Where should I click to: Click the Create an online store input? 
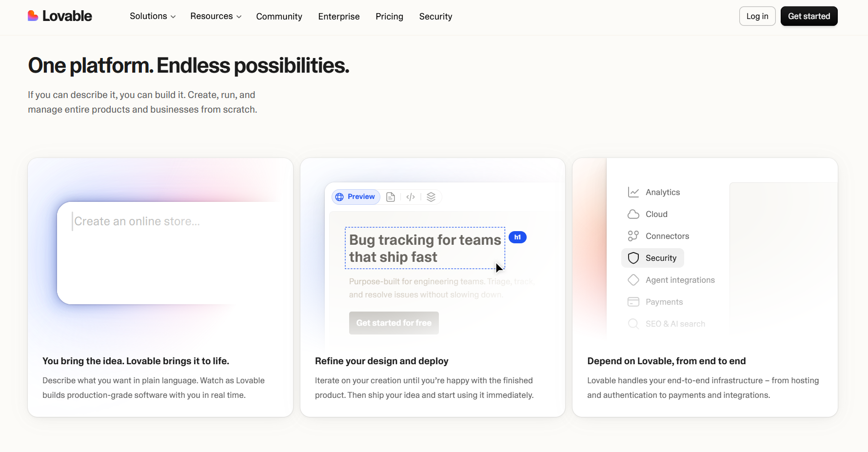point(168,253)
